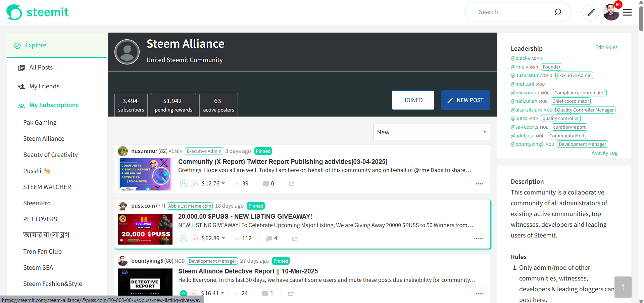The image size is (644, 303).
Task: Click in the Search input field
Action: (514, 12)
